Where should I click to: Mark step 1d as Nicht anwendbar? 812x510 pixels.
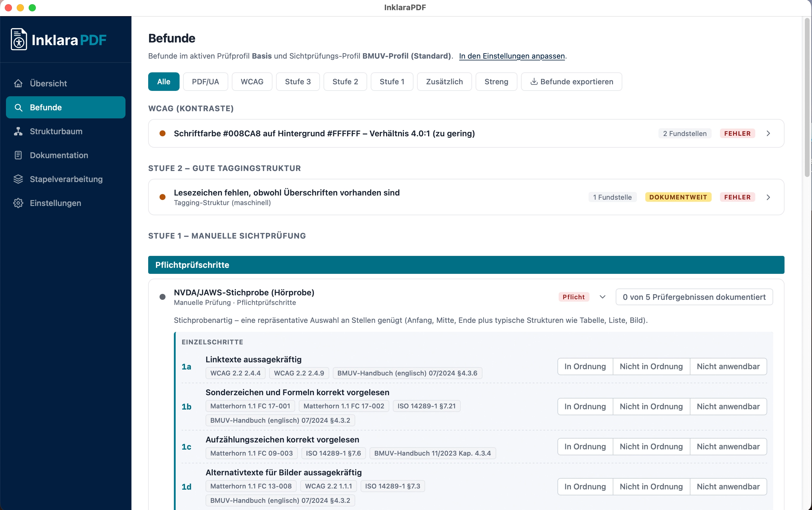tap(728, 486)
